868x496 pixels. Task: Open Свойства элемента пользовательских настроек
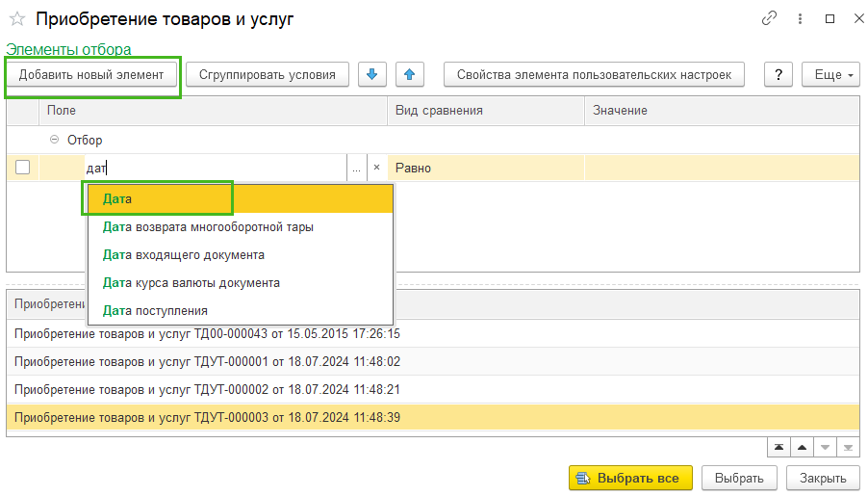594,74
